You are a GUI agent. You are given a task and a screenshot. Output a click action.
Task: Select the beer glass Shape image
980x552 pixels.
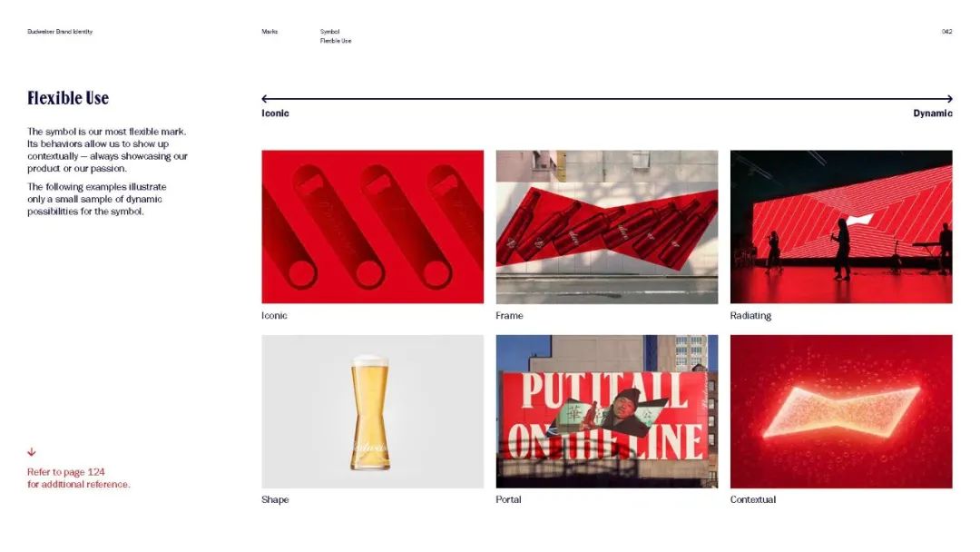373,411
